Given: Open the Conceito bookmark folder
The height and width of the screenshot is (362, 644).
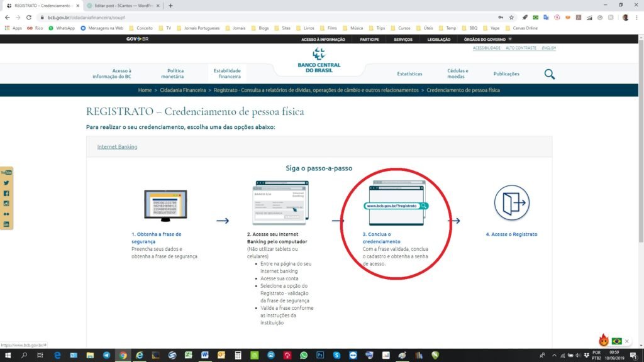Looking at the screenshot, I should pyautogui.click(x=141, y=28).
